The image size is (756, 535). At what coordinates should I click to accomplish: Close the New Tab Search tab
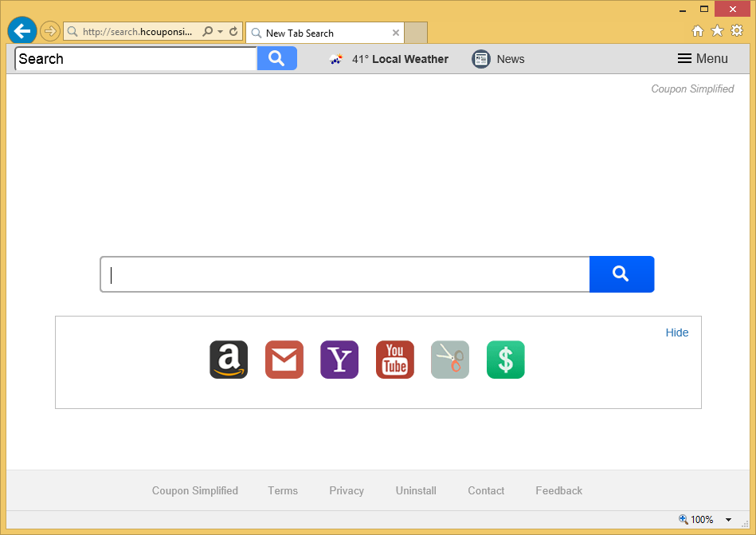click(395, 33)
